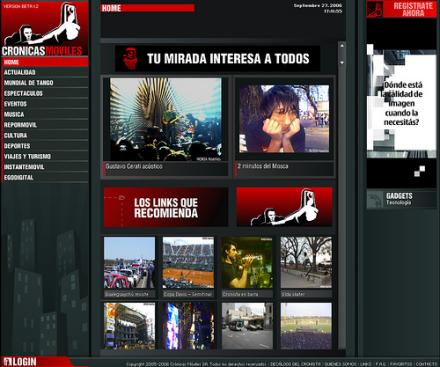This screenshot has height=367, width=440.
Task: Open the Copa Davis Semifinal thumbnail
Action: click(188, 263)
